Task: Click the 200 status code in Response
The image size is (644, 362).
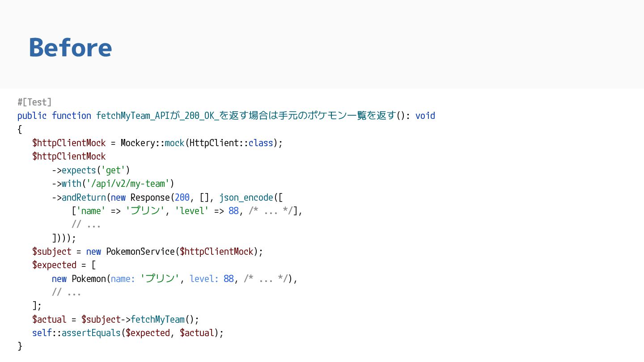Action: tap(182, 198)
